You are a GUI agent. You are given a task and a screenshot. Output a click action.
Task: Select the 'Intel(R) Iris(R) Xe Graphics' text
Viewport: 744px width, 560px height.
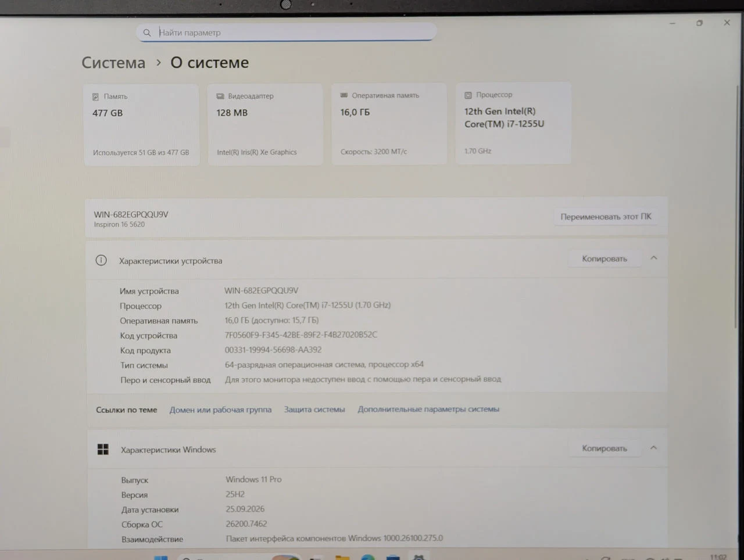(x=257, y=152)
